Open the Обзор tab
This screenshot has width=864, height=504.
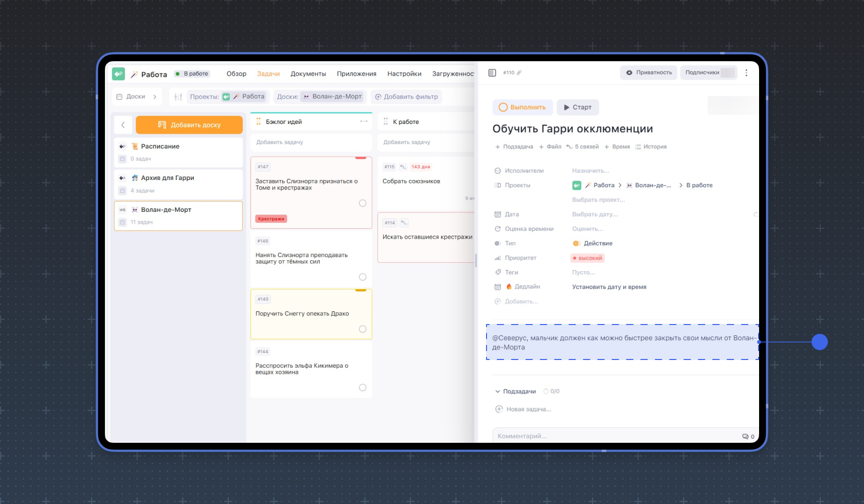tap(236, 74)
